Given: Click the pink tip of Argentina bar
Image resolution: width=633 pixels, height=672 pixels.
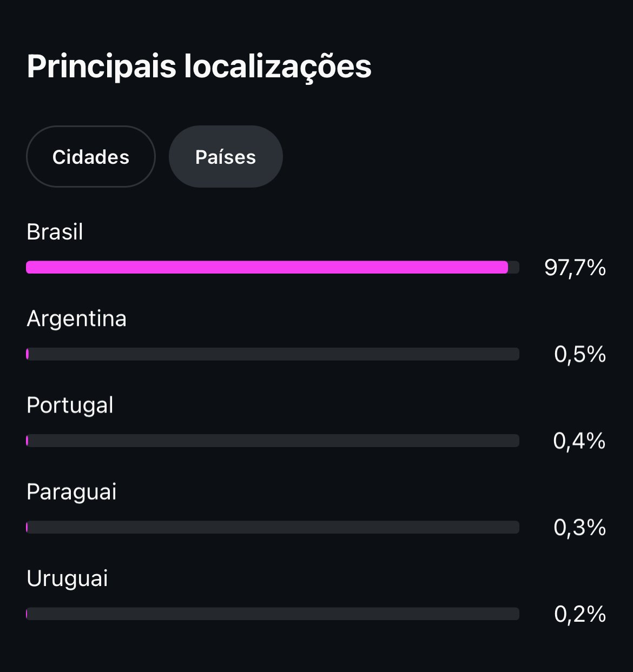Looking at the screenshot, I should coord(27,354).
